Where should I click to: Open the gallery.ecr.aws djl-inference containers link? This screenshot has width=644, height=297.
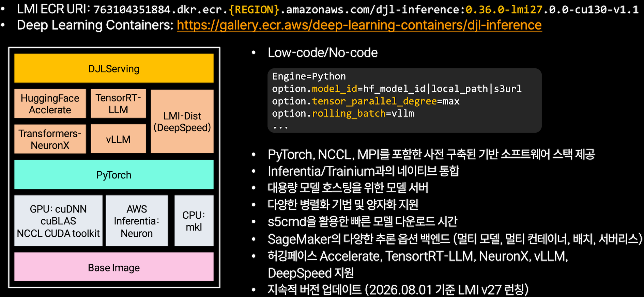[359, 25]
